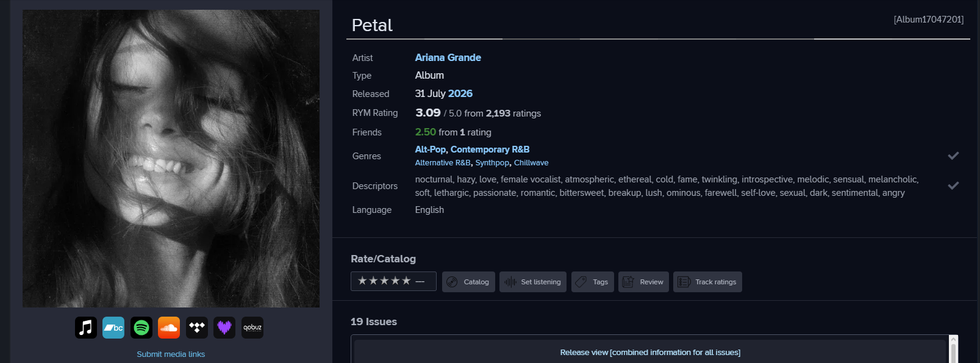Click the Petal album cover image
Image resolution: width=980 pixels, height=363 pixels.
pyautogui.click(x=171, y=159)
